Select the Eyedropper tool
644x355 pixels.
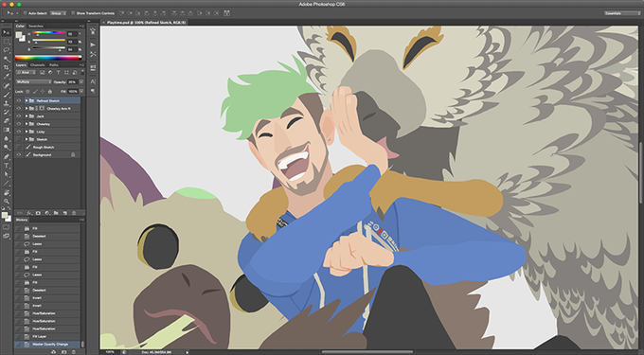[x=7, y=77]
